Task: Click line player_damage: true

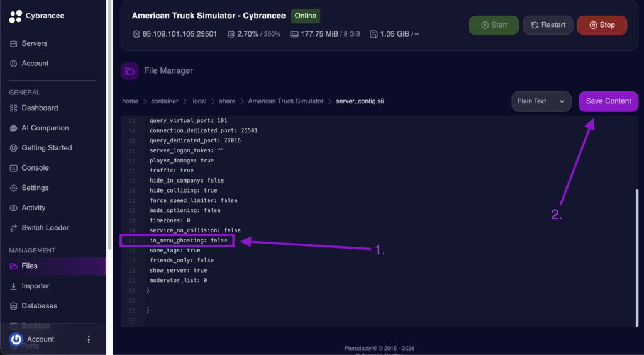Action: click(x=182, y=161)
